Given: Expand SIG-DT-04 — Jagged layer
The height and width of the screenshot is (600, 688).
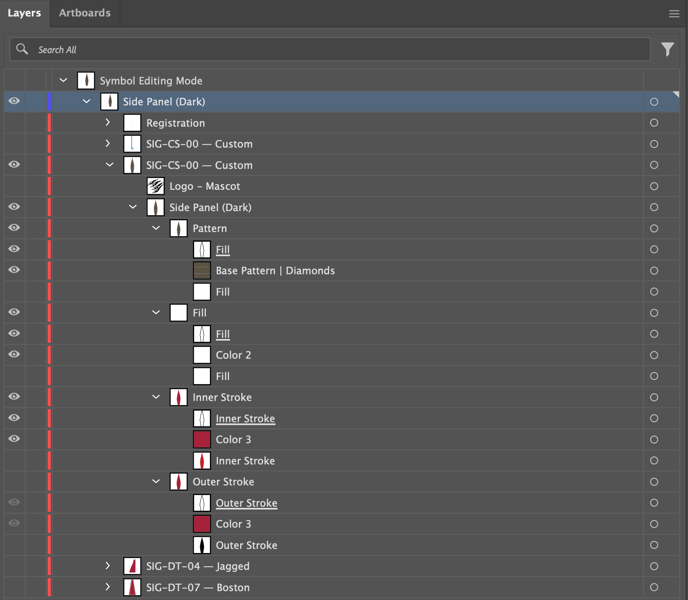Looking at the screenshot, I should coord(108,566).
